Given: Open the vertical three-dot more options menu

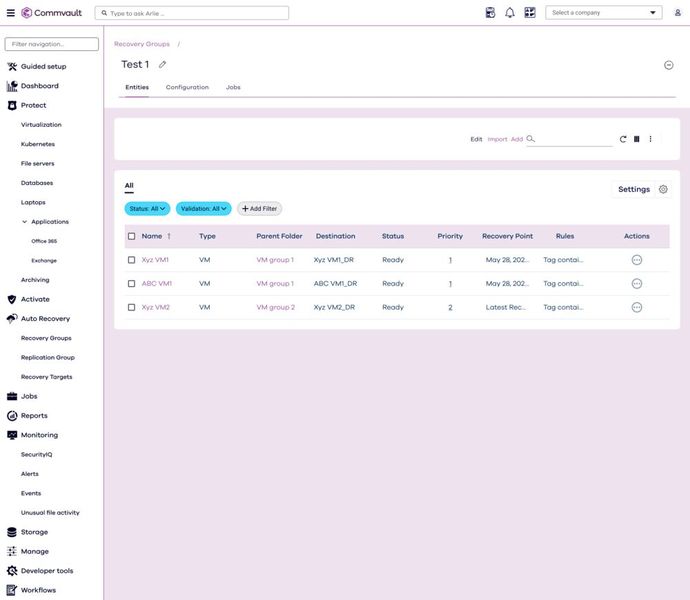Looking at the screenshot, I should (x=650, y=139).
